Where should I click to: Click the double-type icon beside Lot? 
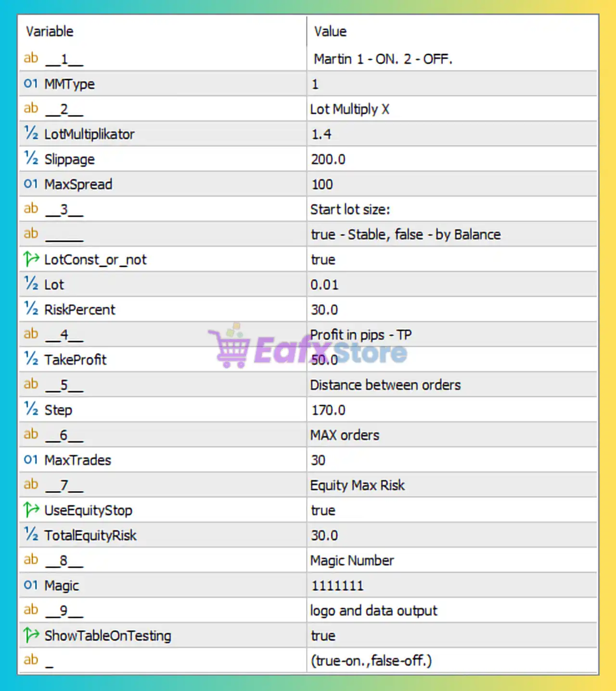tap(31, 284)
